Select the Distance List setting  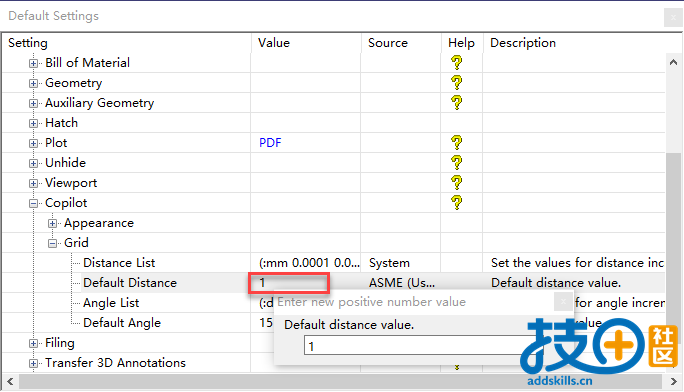(119, 263)
